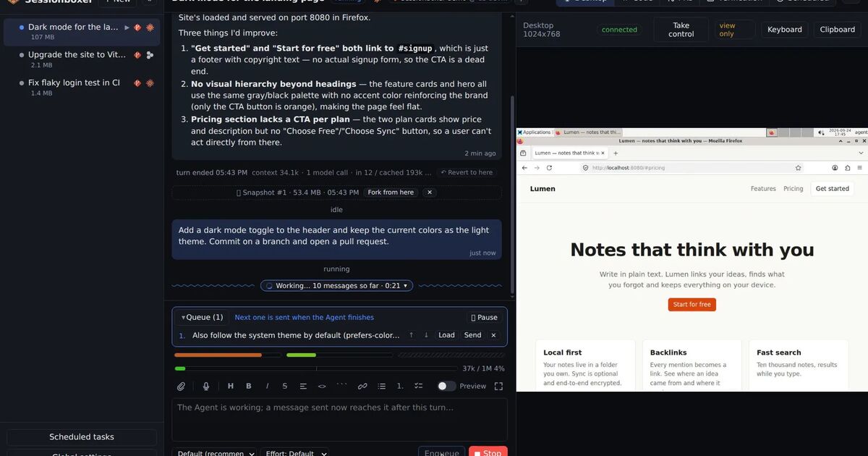Click the orange Start for free button
The width and height of the screenshot is (868, 456).
click(692, 305)
